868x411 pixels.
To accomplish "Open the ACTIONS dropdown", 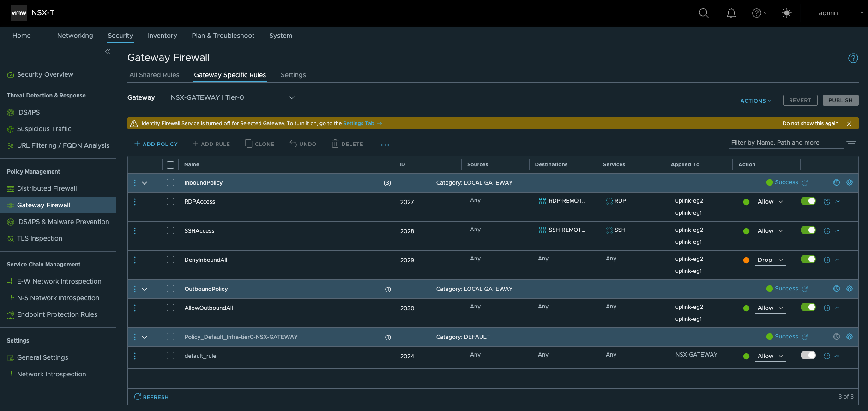I will pos(755,101).
